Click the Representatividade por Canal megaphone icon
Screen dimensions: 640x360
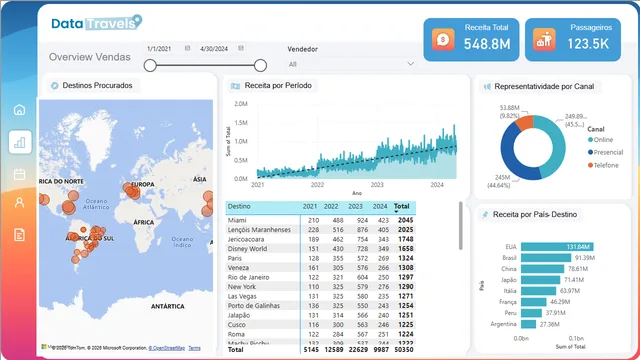pos(487,87)
